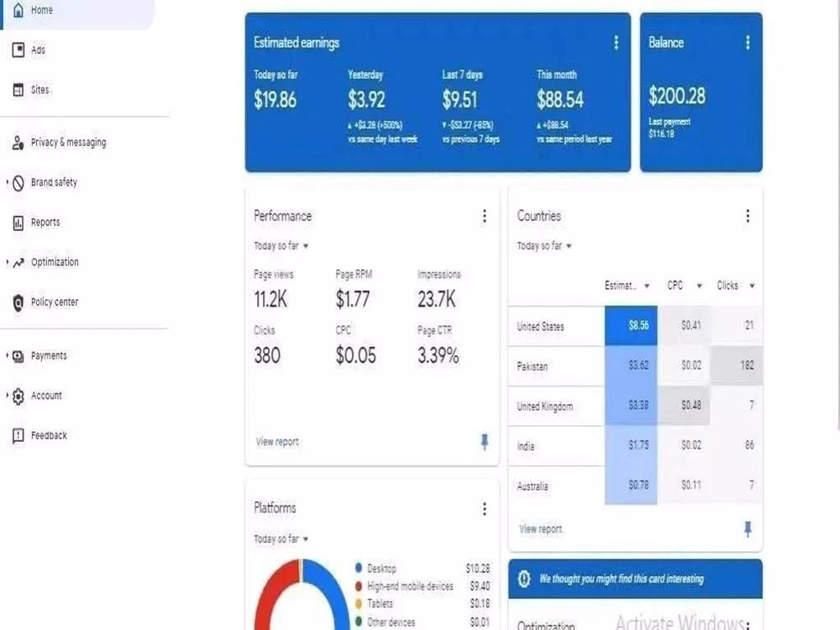
Task: Open View report in the Countries card
Action: coord(541,528)
